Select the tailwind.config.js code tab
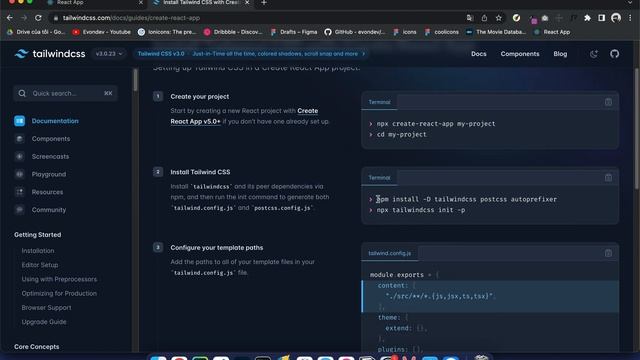 (x=389, y=253)
